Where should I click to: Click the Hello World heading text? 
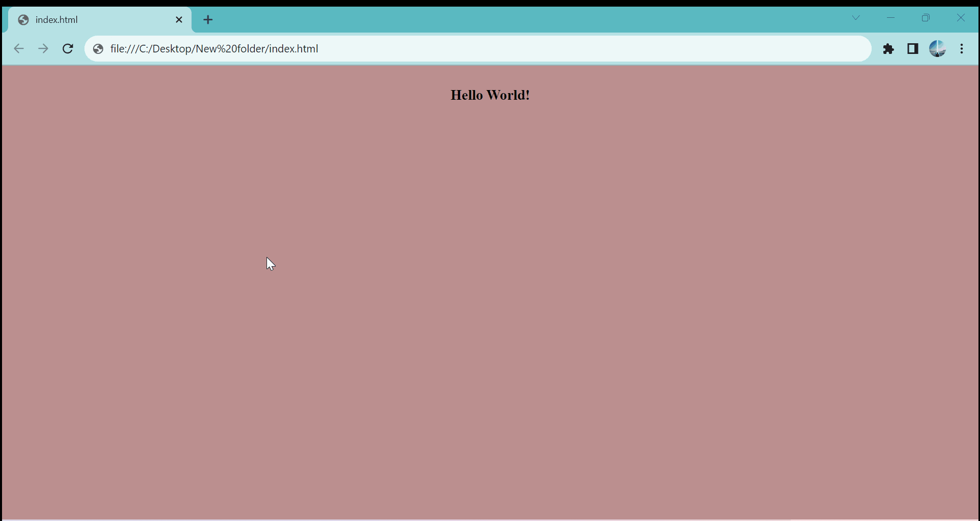[x=490, y=95]
